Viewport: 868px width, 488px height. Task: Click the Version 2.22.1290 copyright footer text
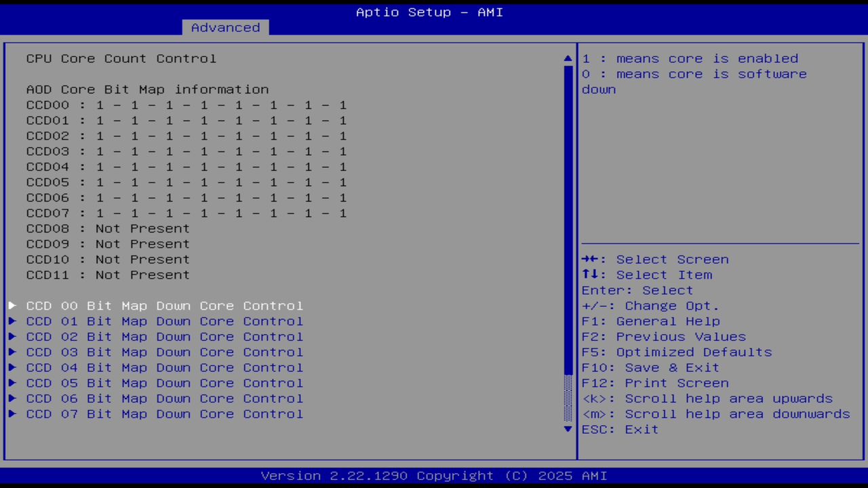[x=429, y=475]
